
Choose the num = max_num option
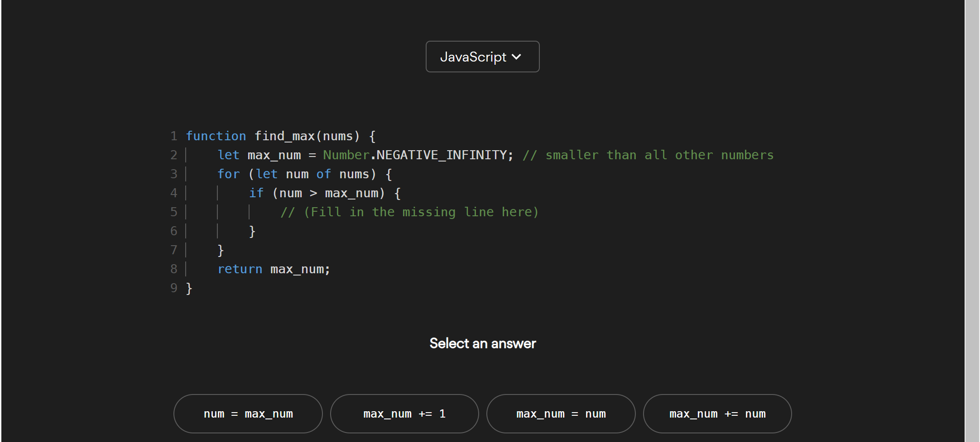coord(248,413)
